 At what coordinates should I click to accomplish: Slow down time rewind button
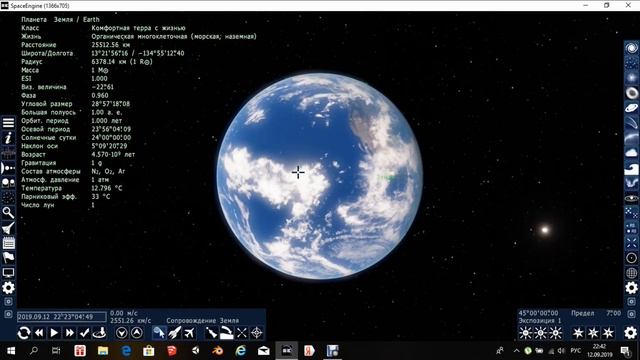tap(39, 333)
